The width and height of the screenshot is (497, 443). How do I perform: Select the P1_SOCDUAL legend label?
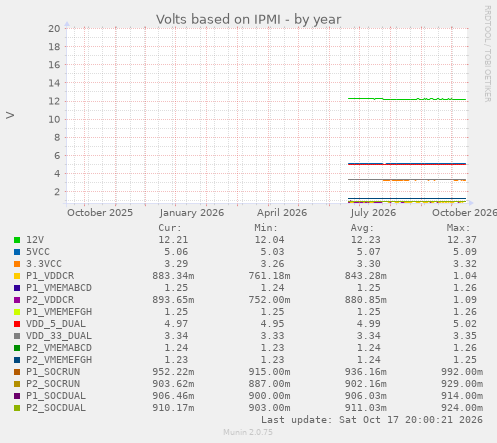click(56, 396)
